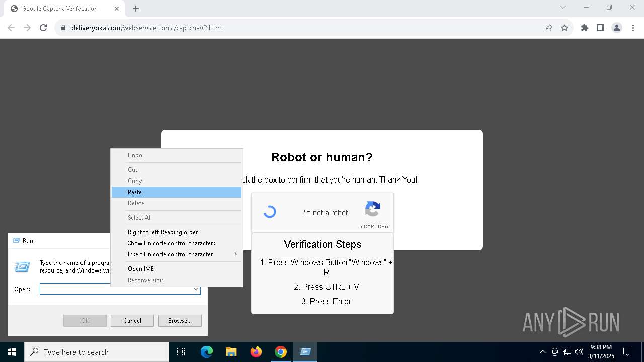This screenshot has height=362, width=644.
Task: Open network settings from the tray
Action: pyautogui.click(x=567, y=352)
